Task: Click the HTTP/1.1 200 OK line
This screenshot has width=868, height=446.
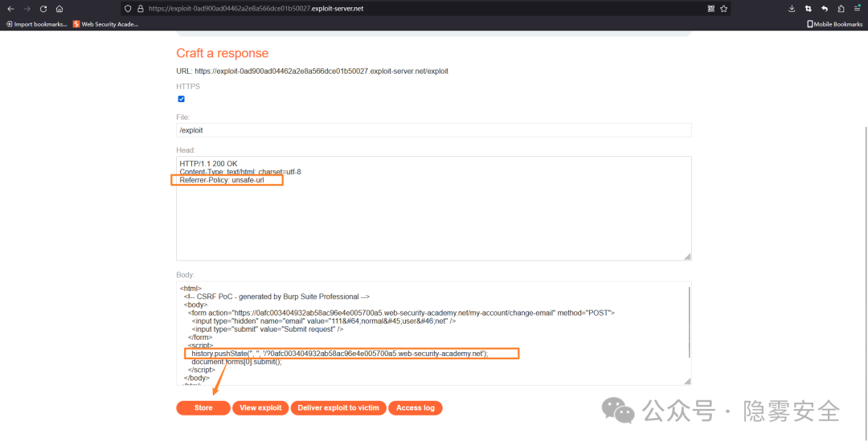Action: click(209, 164)
